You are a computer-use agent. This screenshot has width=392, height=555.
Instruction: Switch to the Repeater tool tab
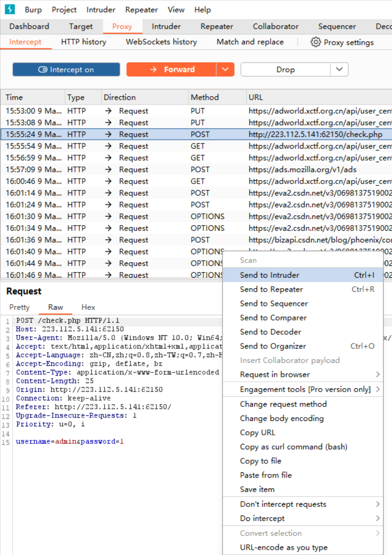tap(217, 26)
